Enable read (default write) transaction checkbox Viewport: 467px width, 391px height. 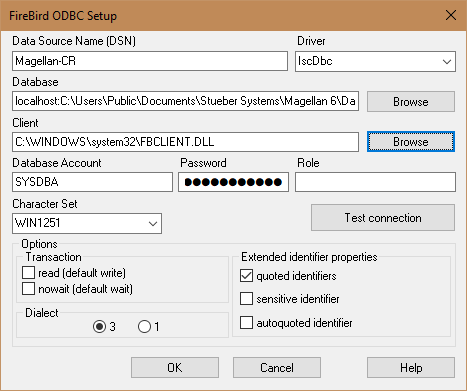coord(28,273)
